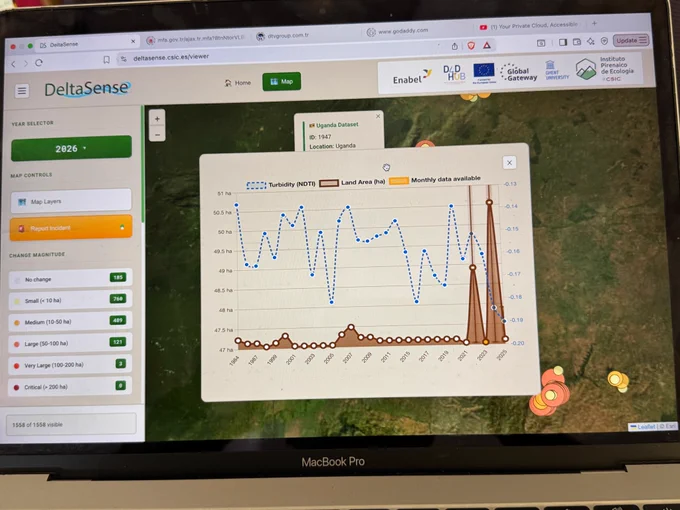Click the browser Update button
This screenshot has height=510, width=680.
tap(631, 40)
